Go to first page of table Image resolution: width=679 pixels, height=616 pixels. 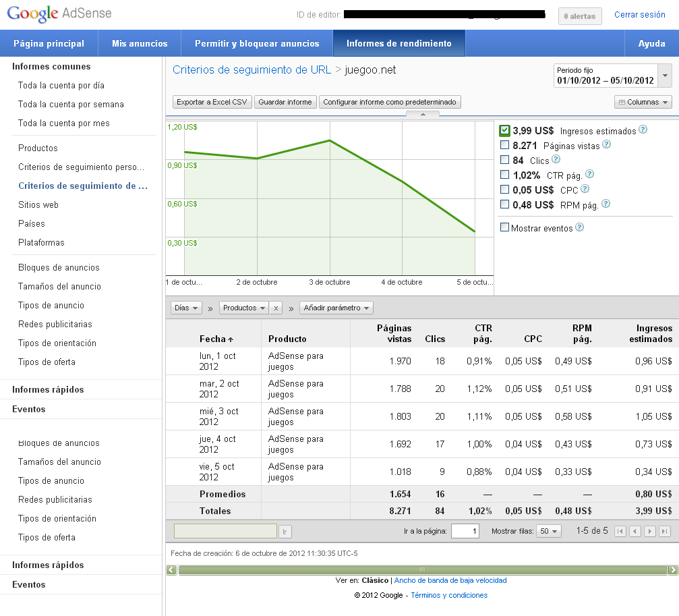620,531
